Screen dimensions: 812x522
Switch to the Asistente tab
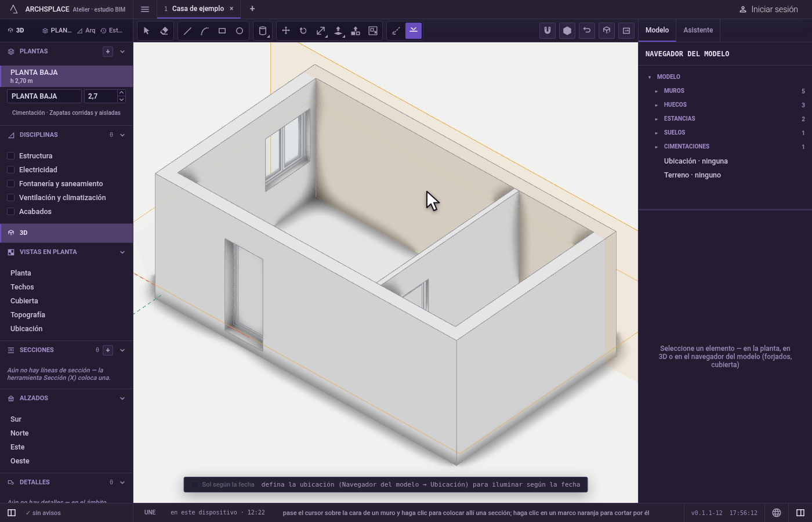[698, 30]
